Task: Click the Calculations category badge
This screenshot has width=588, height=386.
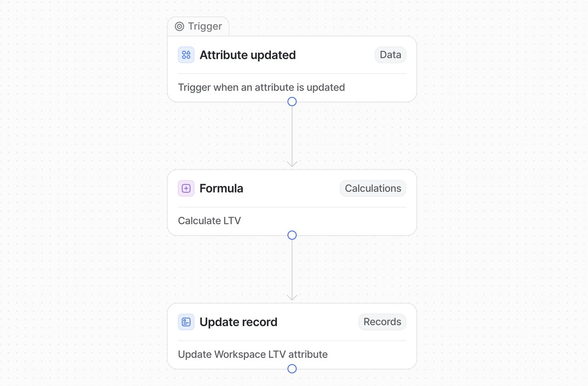Action: (373, 188)
